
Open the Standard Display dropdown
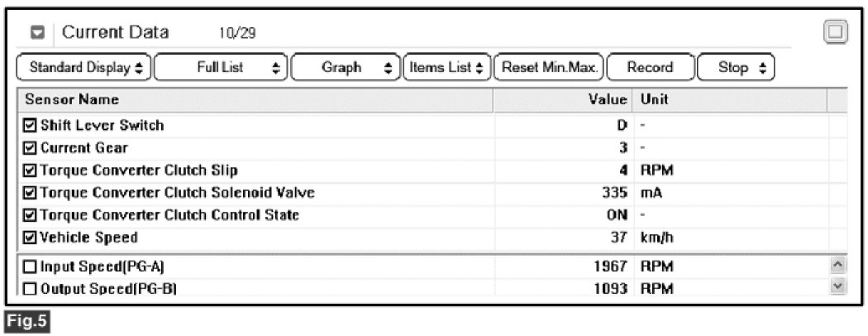pyautogui.click(x=83, y=68)
